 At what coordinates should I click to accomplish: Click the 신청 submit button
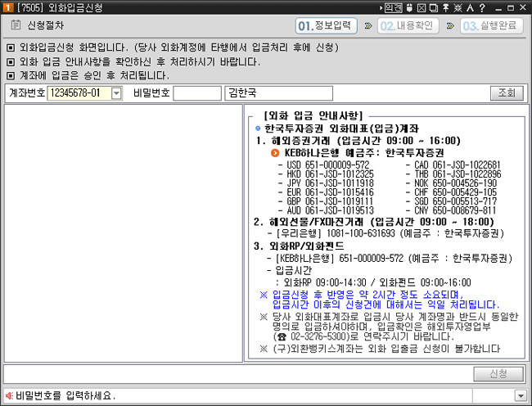(498, 374)
